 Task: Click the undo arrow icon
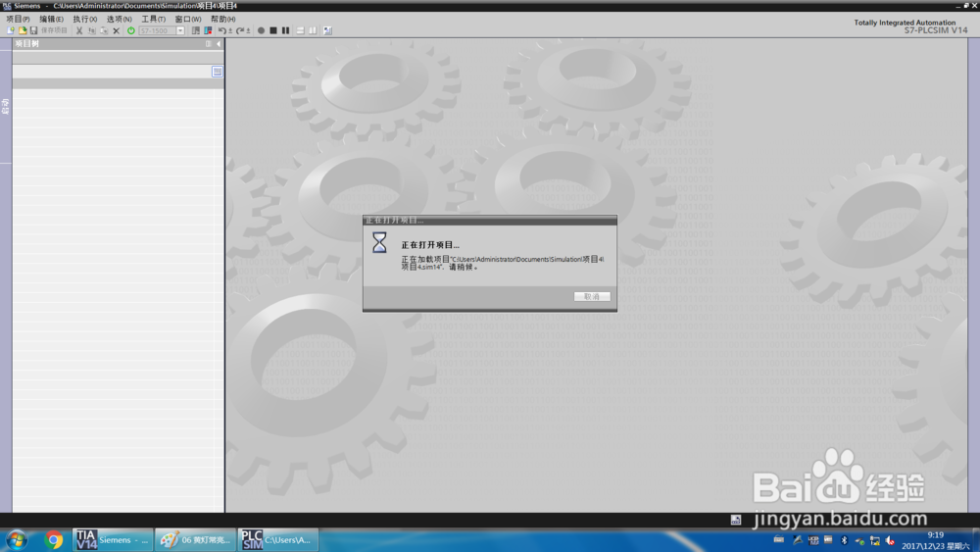tap(221, 30)
